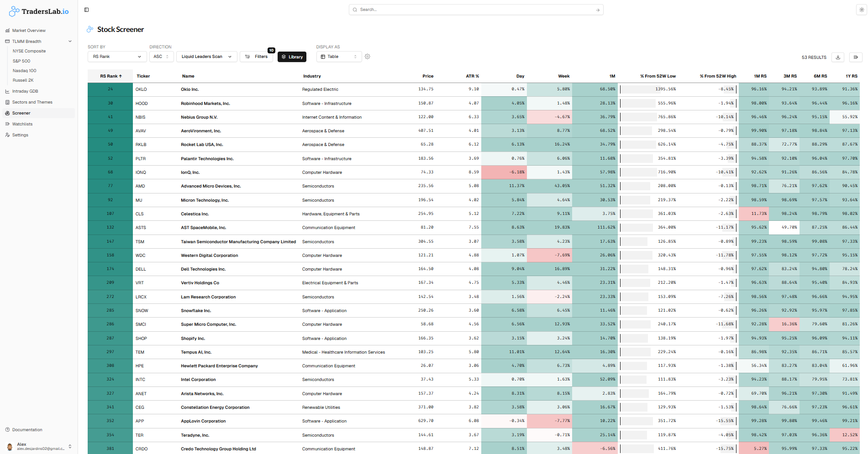Click the Intraday GDB sidebar icon

pos(7,91)
